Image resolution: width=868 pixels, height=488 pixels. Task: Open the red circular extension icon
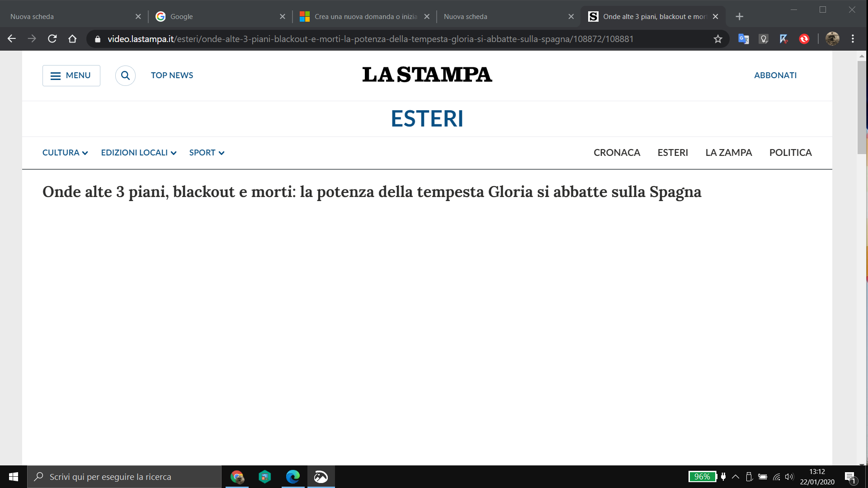click(804, 39)
